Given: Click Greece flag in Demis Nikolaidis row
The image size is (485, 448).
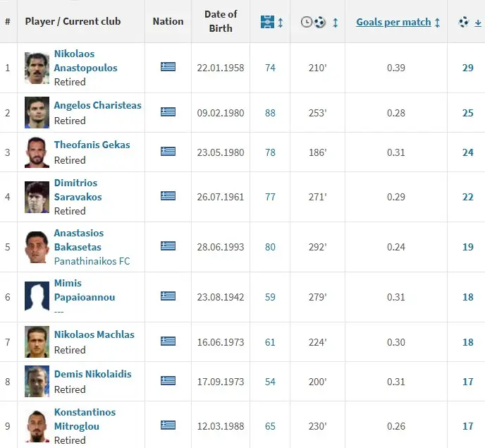Looking at the screenshot, I should [x=168, y=380].
